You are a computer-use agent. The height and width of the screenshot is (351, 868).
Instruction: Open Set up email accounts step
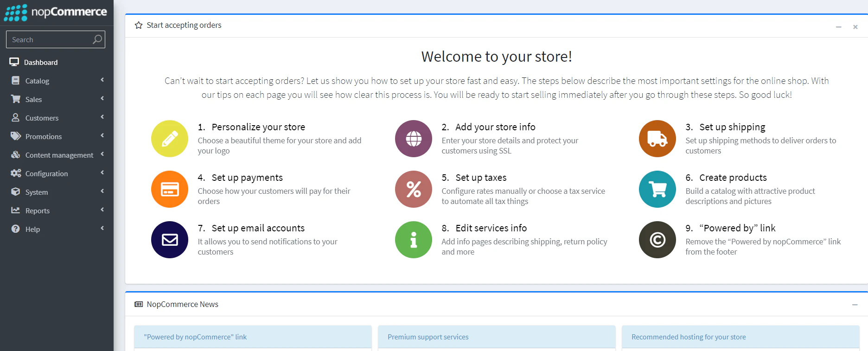258,228
